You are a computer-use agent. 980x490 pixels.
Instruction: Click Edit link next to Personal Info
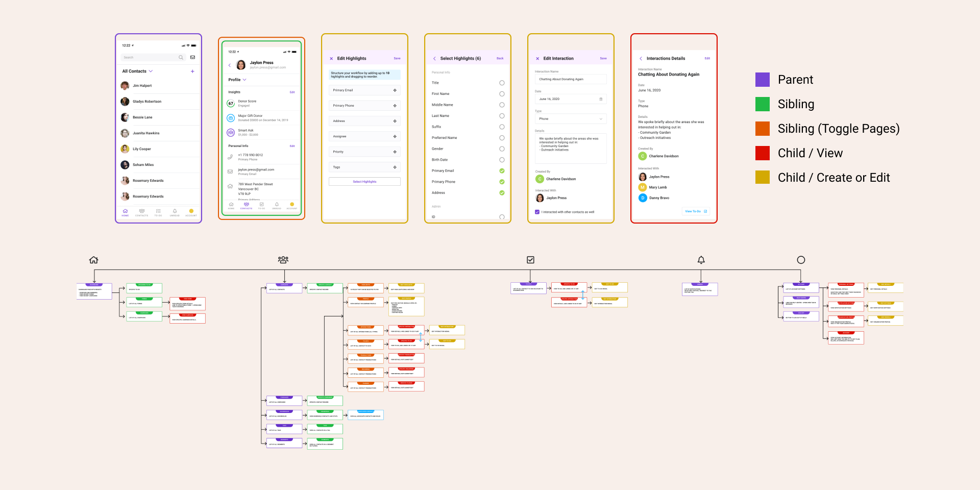tap(292, 146)
